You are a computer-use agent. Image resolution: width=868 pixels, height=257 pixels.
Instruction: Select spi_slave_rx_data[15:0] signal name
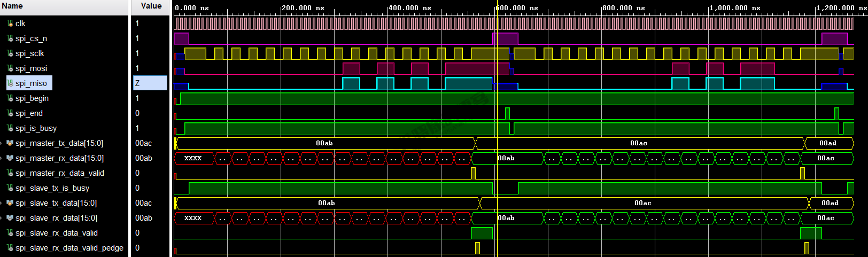tap(56, 218)
